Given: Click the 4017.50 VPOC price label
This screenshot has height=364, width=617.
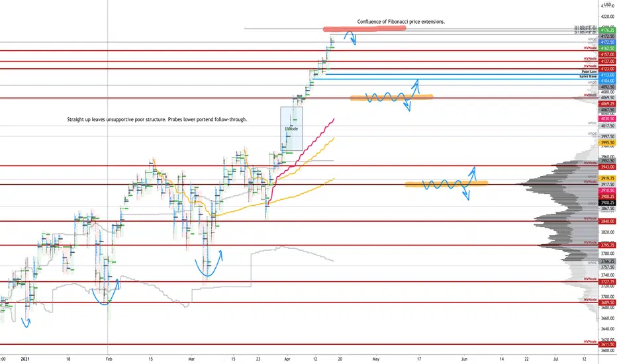Looking at the screenshot, I should (x=607, y=126).
